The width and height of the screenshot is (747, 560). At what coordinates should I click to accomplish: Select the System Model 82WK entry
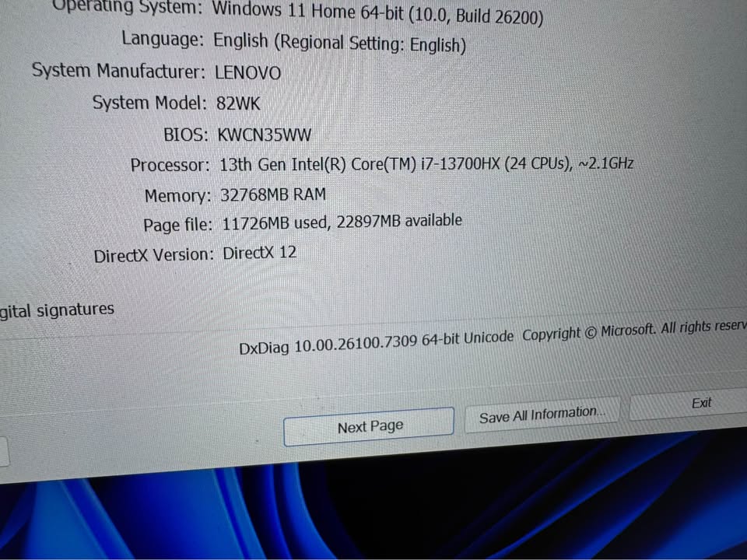tap(238, 103)
